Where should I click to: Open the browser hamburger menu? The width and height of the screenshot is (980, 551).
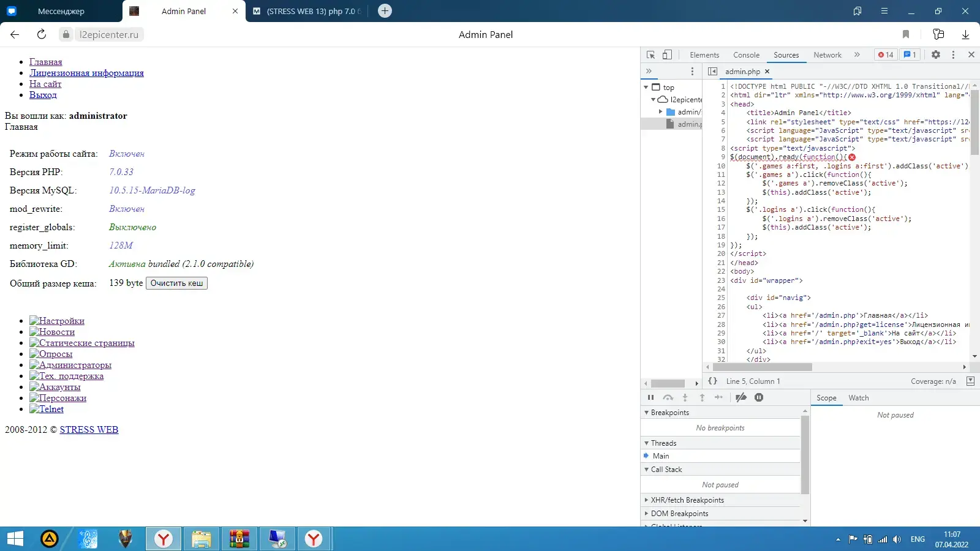(884, 11)
